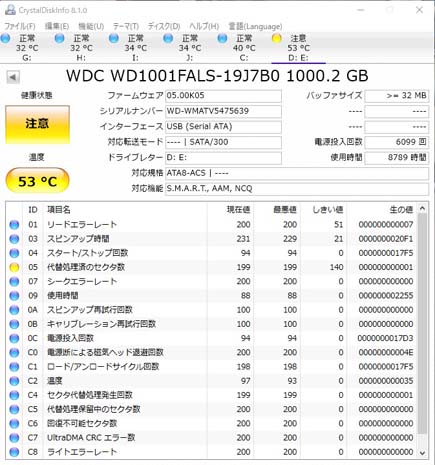Click the features field S.M.A.R.T., AAM, NCQ

click(x=297, y=189)
